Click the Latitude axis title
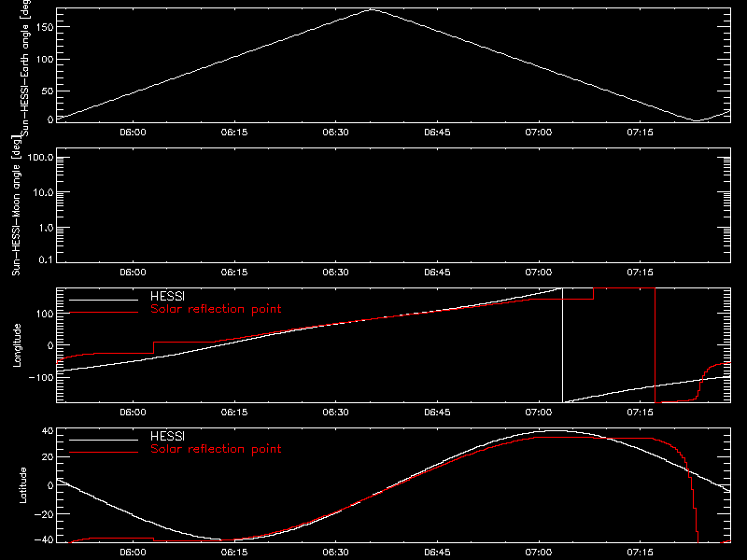747x560 pixels. (x=22, y=485)
